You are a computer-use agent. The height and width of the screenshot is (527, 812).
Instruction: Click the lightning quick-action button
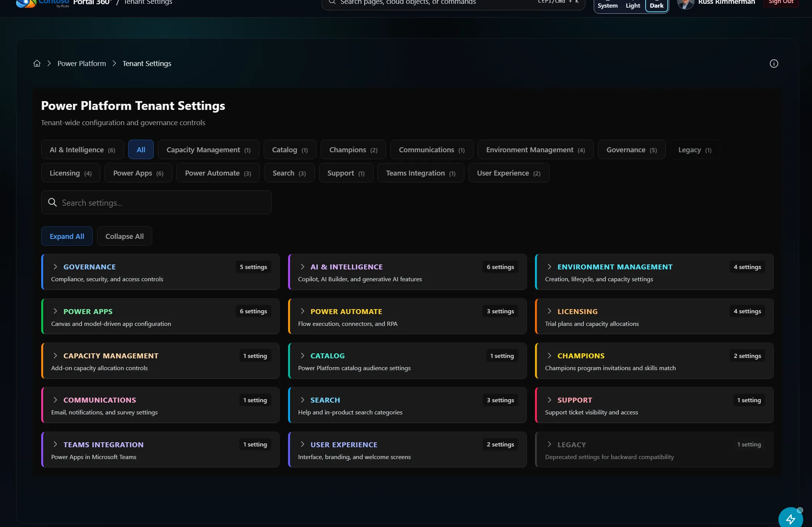[790, 519]
